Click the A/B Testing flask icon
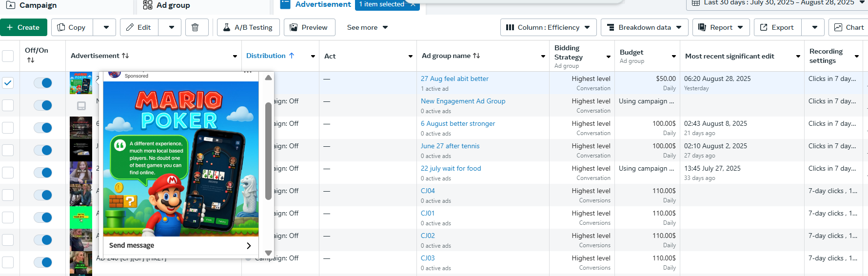The width and height of the screenshot is (868, 276). pos(227,27)
